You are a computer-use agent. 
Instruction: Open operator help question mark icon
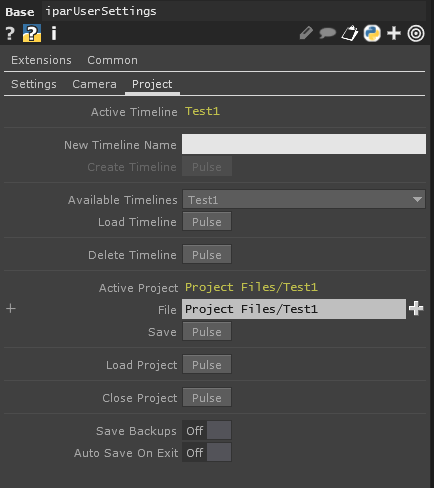pyautogui.click(x=10, y=33)
